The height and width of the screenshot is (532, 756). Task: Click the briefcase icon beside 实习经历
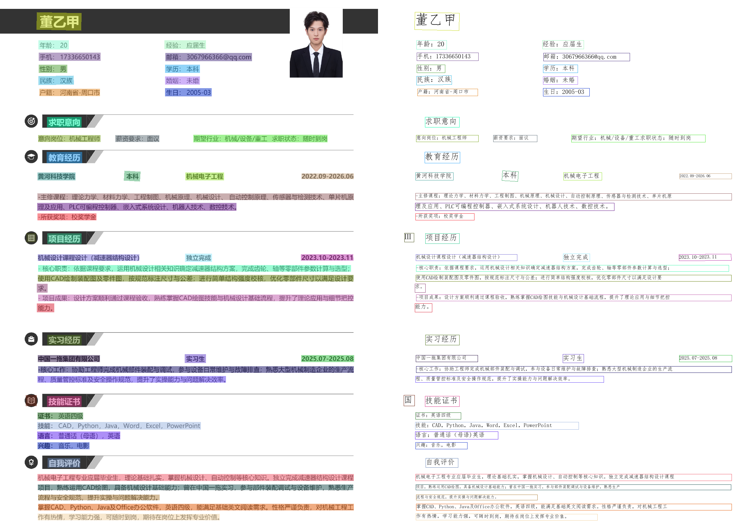[x=31, y=339]
